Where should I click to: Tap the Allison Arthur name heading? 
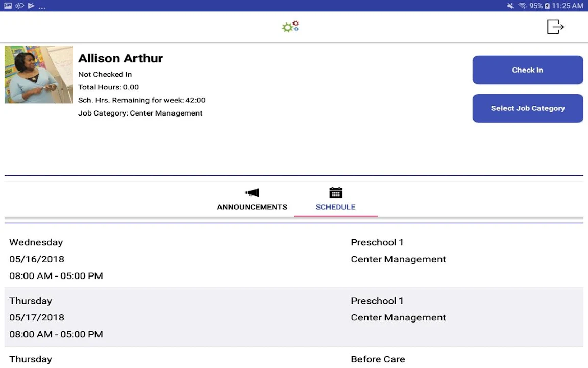[x=120, y=58]
